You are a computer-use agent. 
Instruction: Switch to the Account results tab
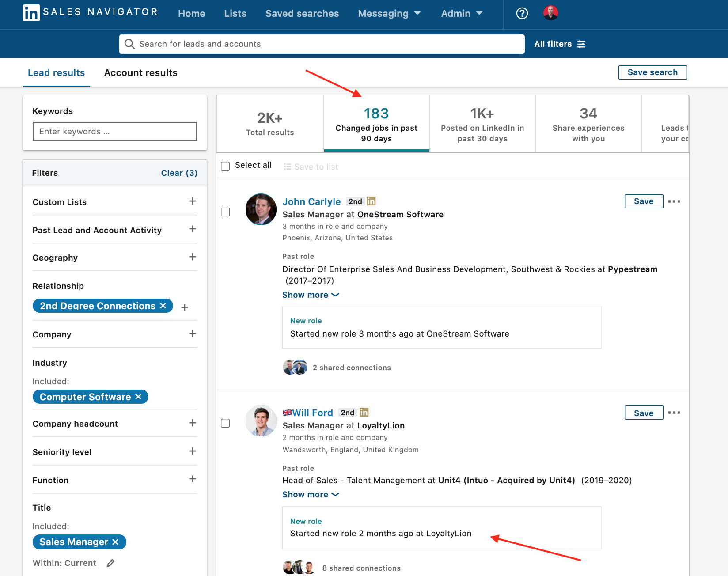[141, 73]
